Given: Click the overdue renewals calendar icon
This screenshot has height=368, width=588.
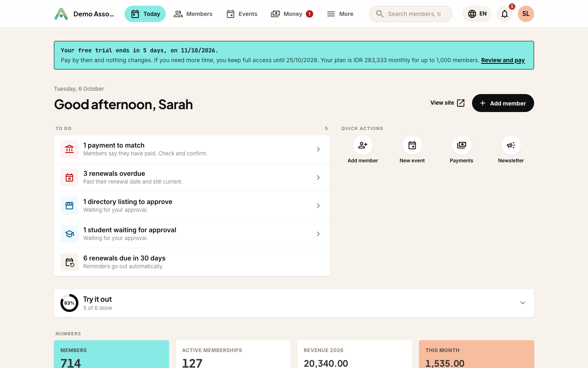Looking at the screenshot, I should tap(69, 177).
